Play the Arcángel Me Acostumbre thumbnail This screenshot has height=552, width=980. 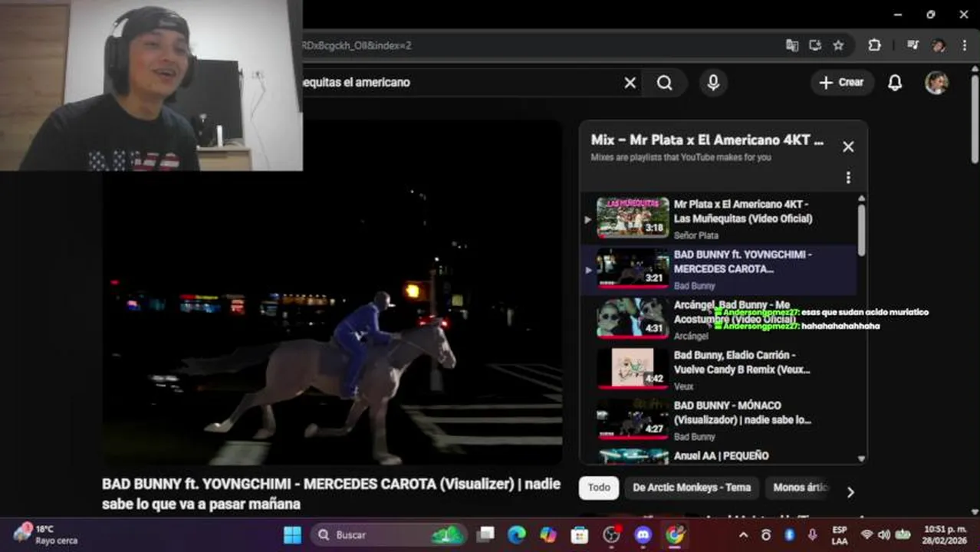pos(633,318)
